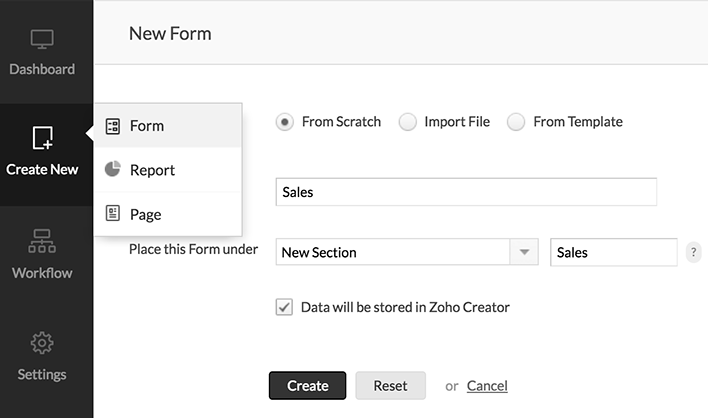Click the question mark help icon
The height and width of the screenshot is (418, 708).
click(x=694, y=253)
